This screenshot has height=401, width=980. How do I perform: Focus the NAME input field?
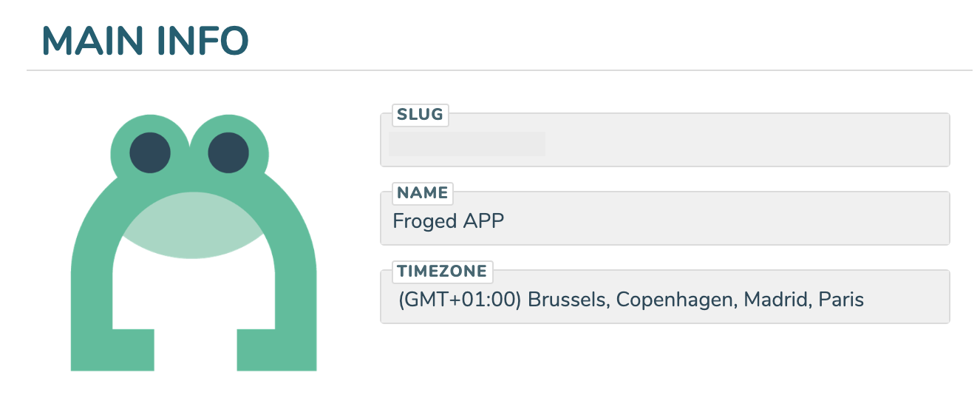664,218
